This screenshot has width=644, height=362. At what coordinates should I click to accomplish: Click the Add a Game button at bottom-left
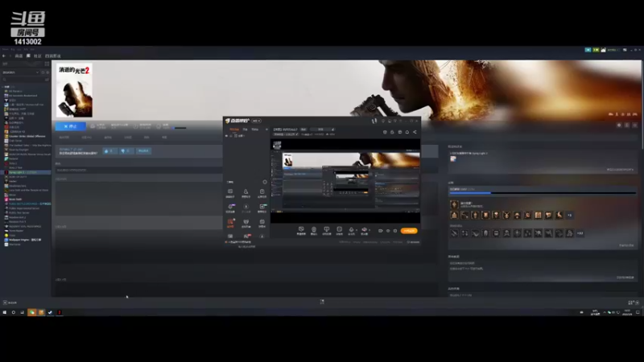pos(10,302)
